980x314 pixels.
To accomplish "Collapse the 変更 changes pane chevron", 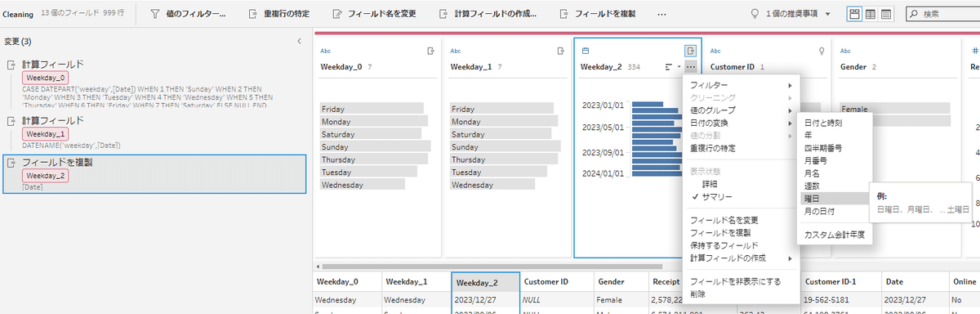I will (x=299, y=41).
